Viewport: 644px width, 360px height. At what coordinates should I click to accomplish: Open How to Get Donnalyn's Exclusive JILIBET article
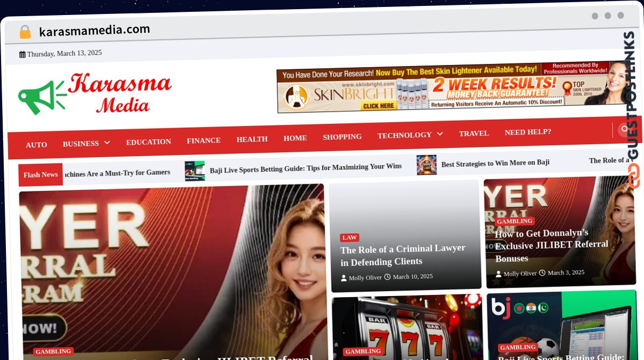click(x=552, y=246)
